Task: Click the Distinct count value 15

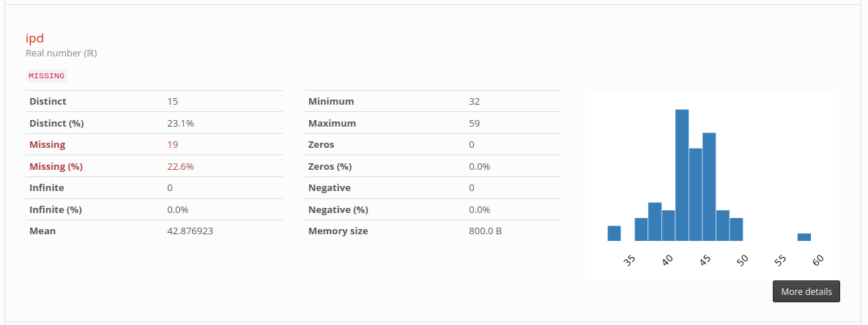Action: click(173, 101)
